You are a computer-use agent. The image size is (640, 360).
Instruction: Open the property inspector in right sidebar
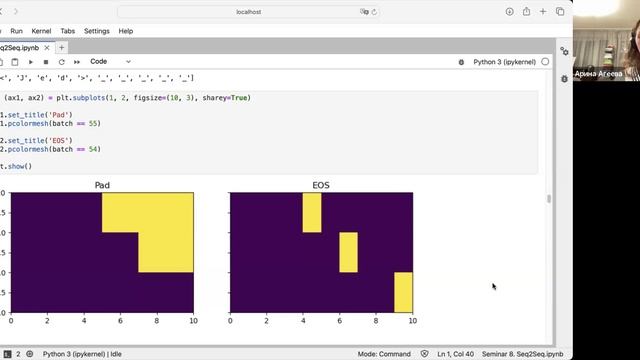tap(564, 51)
